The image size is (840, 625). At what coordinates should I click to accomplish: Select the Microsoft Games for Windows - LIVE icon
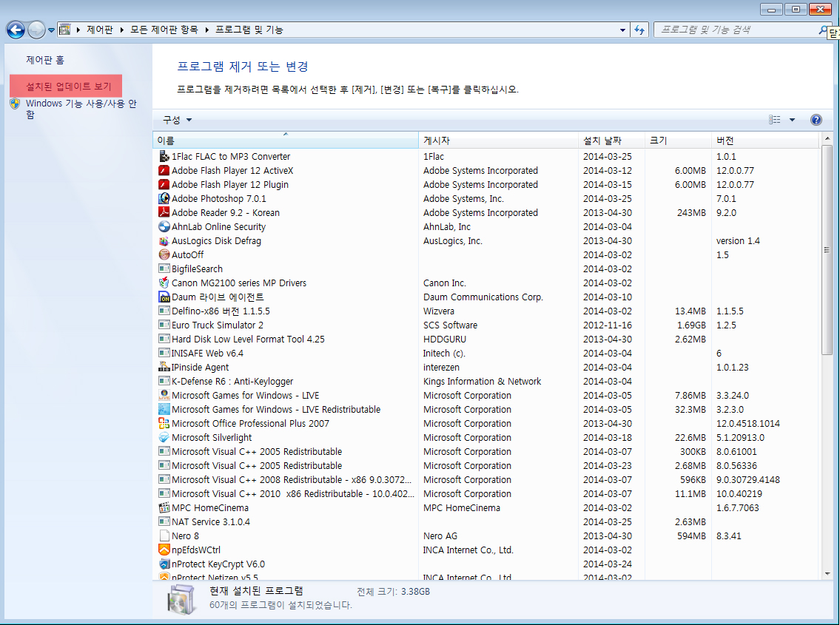164,395
